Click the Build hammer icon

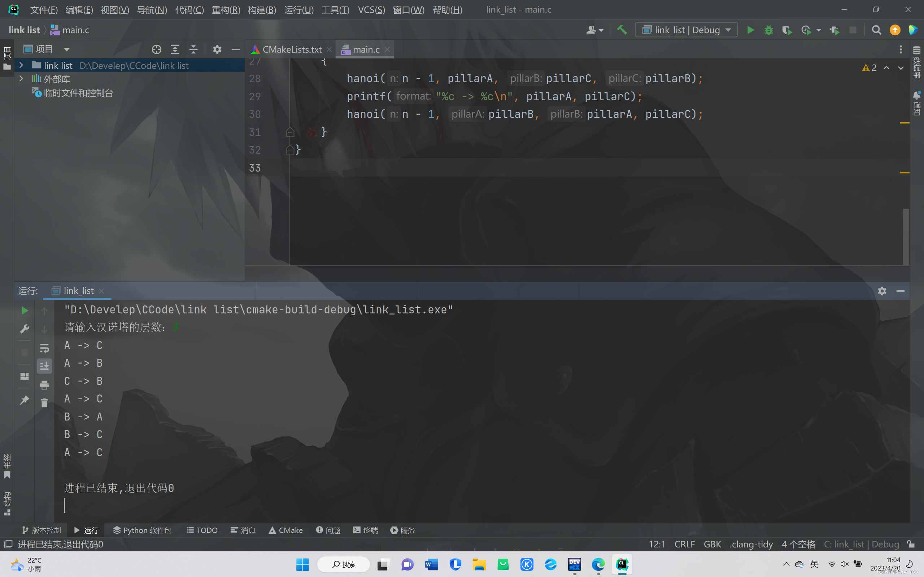[x=622, y=30]
